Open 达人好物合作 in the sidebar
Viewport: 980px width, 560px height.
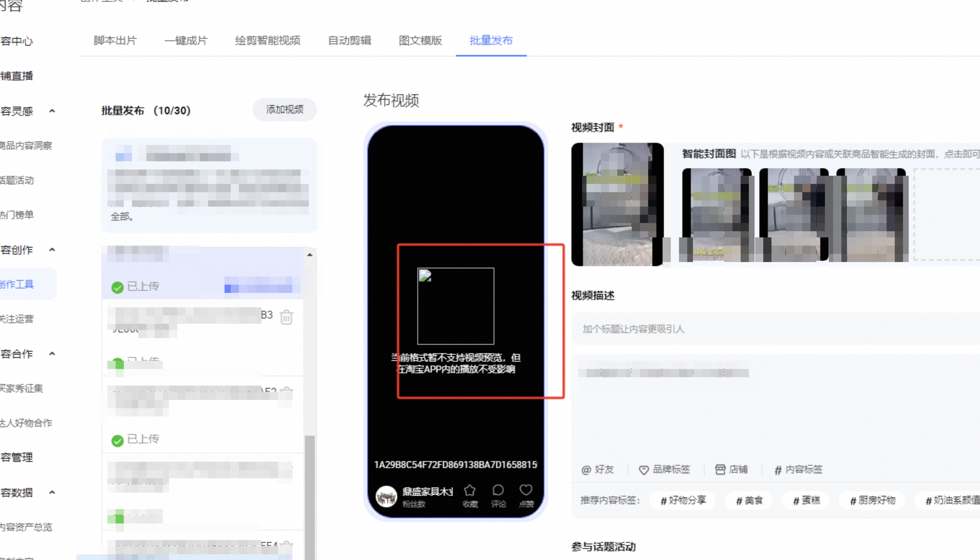click(26, 423)
